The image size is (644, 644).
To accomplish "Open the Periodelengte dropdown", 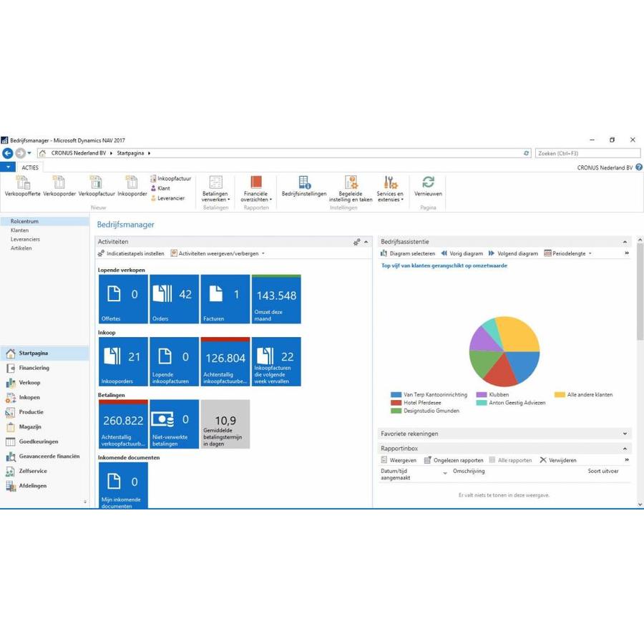I will (568, 253).
